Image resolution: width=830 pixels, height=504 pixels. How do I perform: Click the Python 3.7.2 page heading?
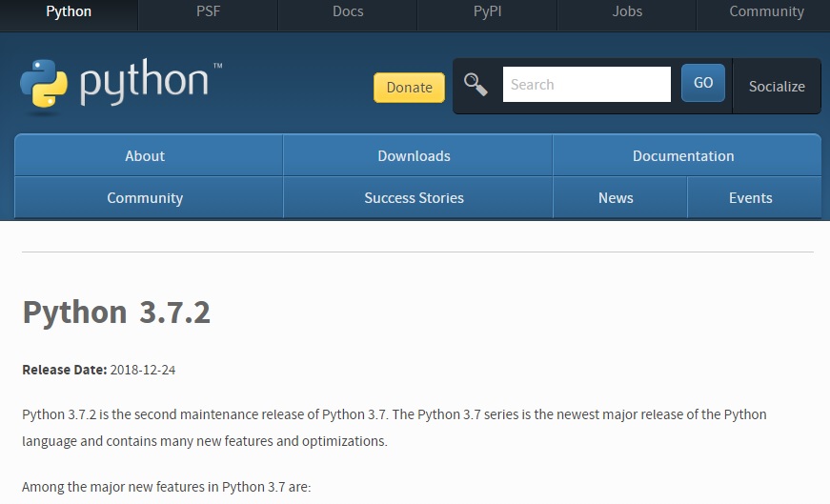click(x=116, y=312)
